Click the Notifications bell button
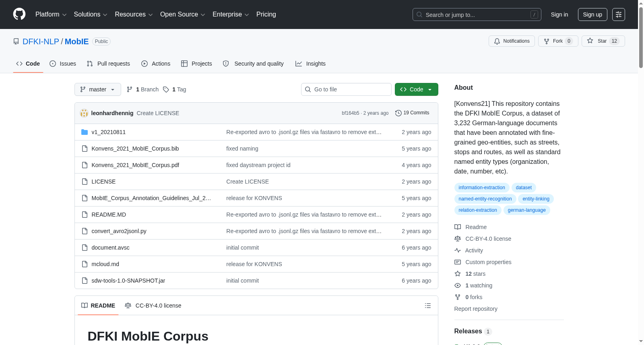Image resolution: width=644 pixels, height=345 pixels. click(512, 41)
